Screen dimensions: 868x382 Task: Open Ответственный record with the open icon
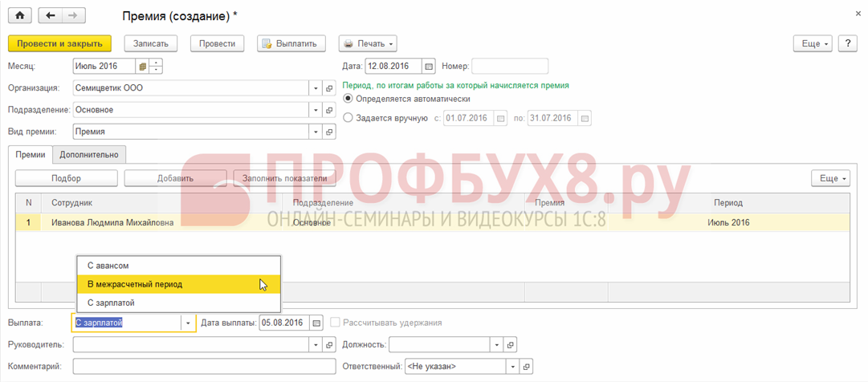click(x=527, y=367)
